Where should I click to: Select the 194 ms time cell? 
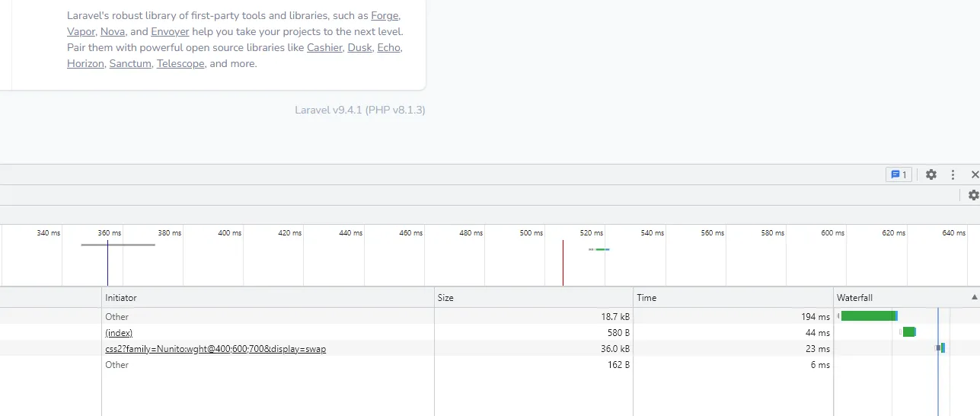(x=733, y=316)
